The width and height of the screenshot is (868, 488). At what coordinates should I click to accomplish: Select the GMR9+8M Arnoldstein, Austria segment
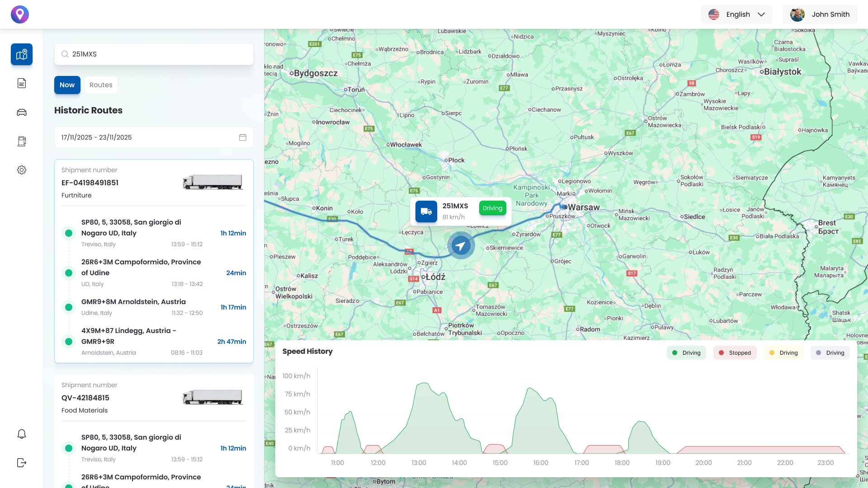[x=154, y=307]
